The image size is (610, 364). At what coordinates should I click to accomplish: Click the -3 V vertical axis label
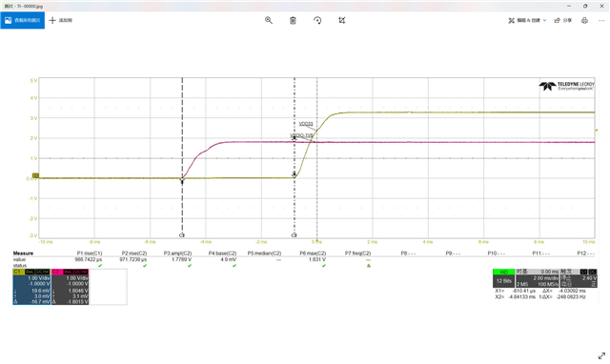(x=33, y=235)
